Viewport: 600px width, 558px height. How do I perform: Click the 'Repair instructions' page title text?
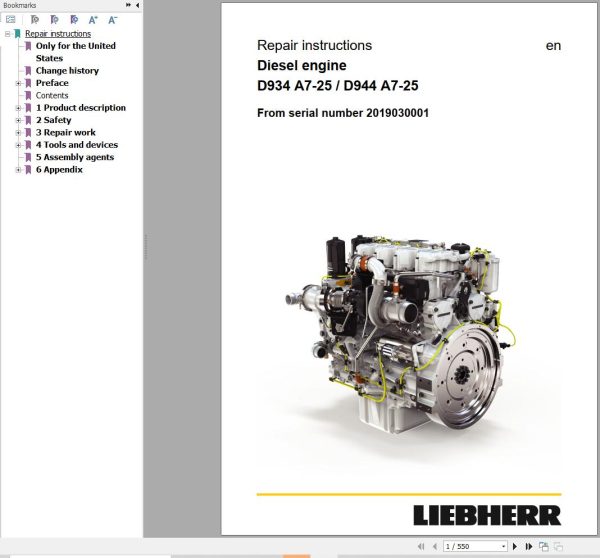pyautogui.click(x=314, y=46)
